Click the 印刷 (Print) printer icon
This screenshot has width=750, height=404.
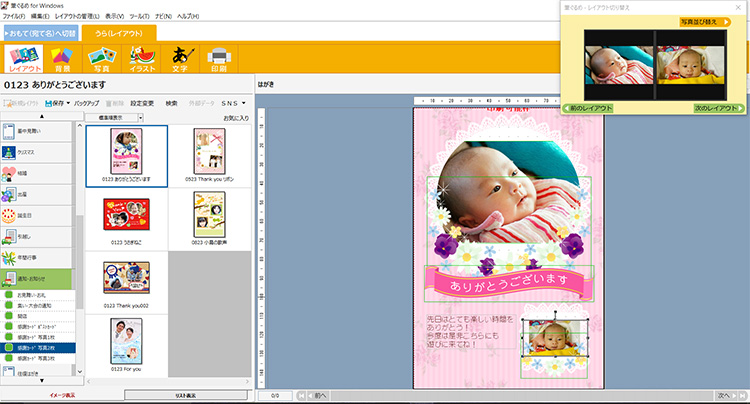pyautogui.click(x=219, y=58)
